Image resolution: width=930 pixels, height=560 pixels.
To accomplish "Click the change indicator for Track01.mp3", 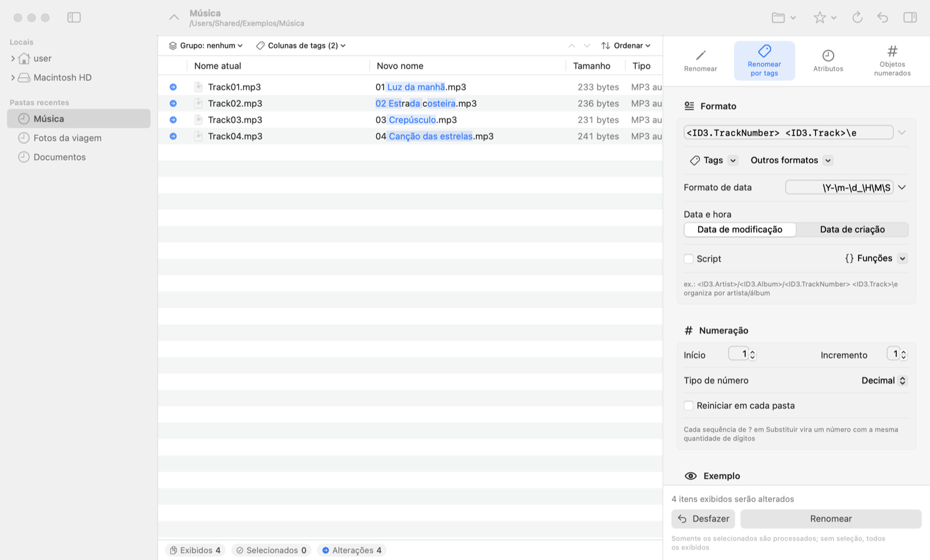I will (173, 87).
